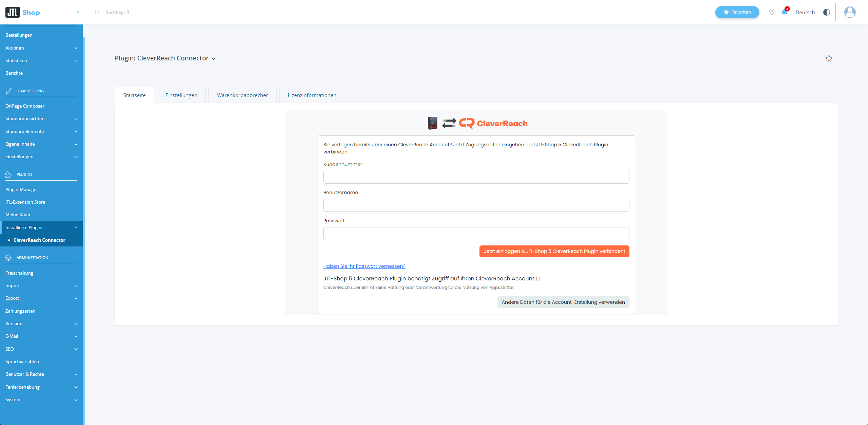Expand Standardelemente menu
The height and width of the screenshot is (425, 868).
pyautogui.click(x=41, y=131)
